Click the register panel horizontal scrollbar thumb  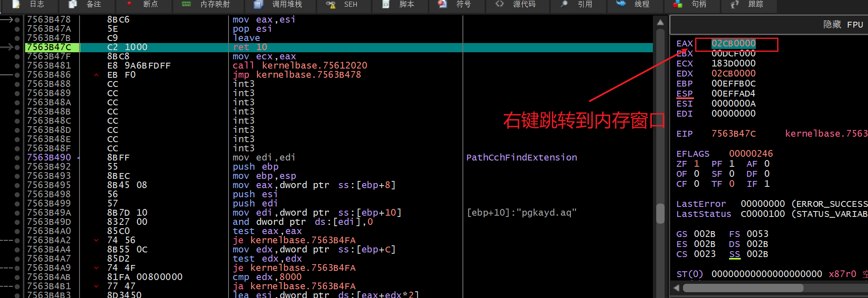point(743,288)
